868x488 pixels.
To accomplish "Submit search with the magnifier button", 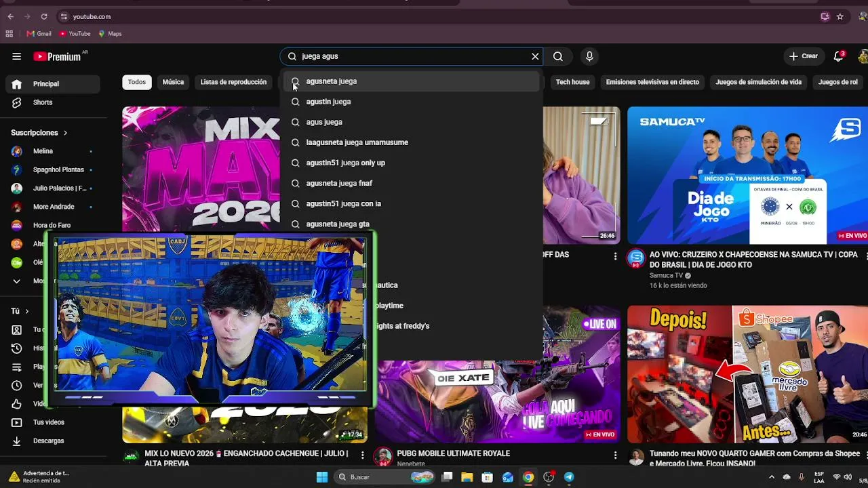I will 558,56.
